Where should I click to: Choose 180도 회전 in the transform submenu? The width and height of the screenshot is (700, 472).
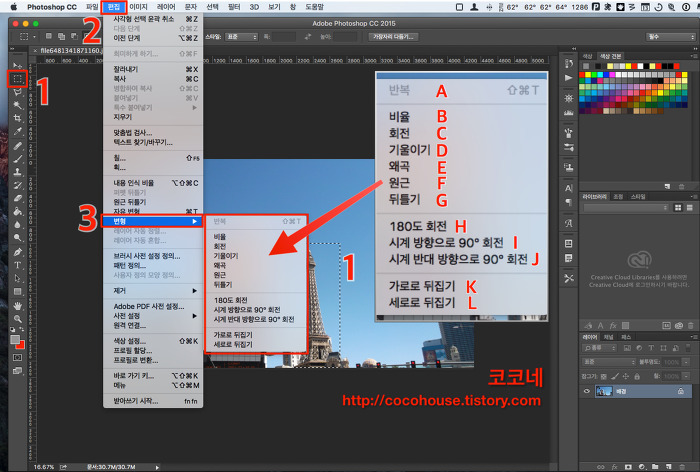(x=230, y=300)
